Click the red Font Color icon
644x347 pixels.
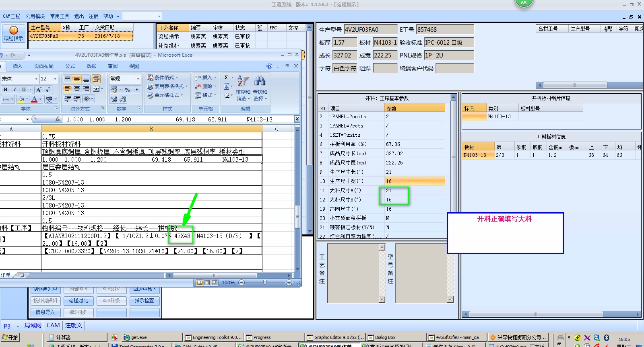click(34, 99)
